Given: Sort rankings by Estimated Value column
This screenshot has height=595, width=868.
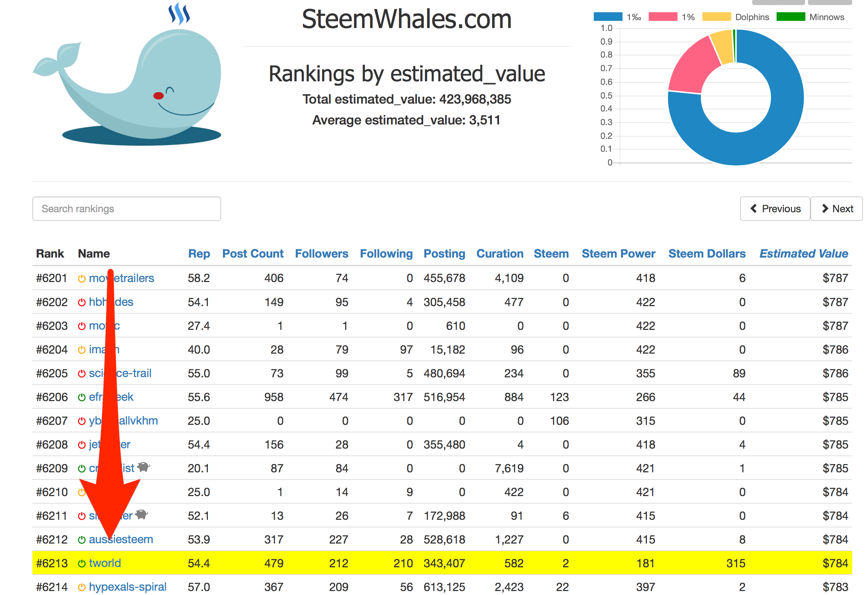Looking at the screenshot, I should pyautogui.click(x=804, y=254).
